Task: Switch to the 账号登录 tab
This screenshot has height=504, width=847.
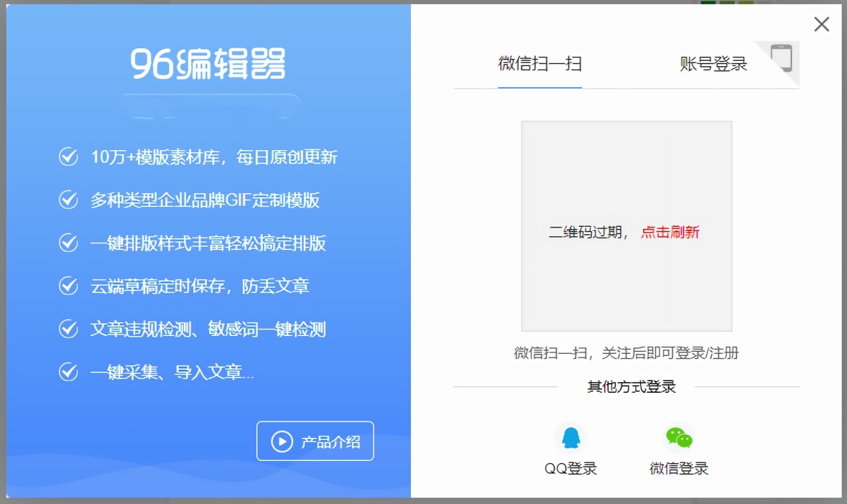Action: (x=713, y=64)
